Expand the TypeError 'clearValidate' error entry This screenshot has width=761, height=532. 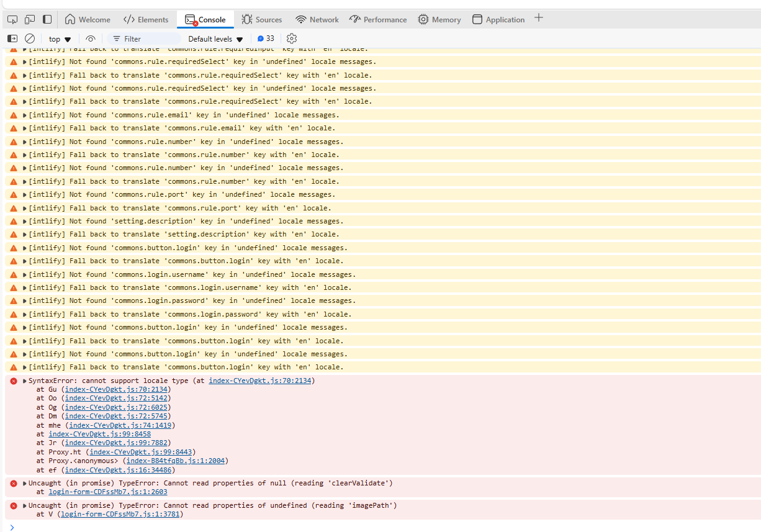pos(25,483)
